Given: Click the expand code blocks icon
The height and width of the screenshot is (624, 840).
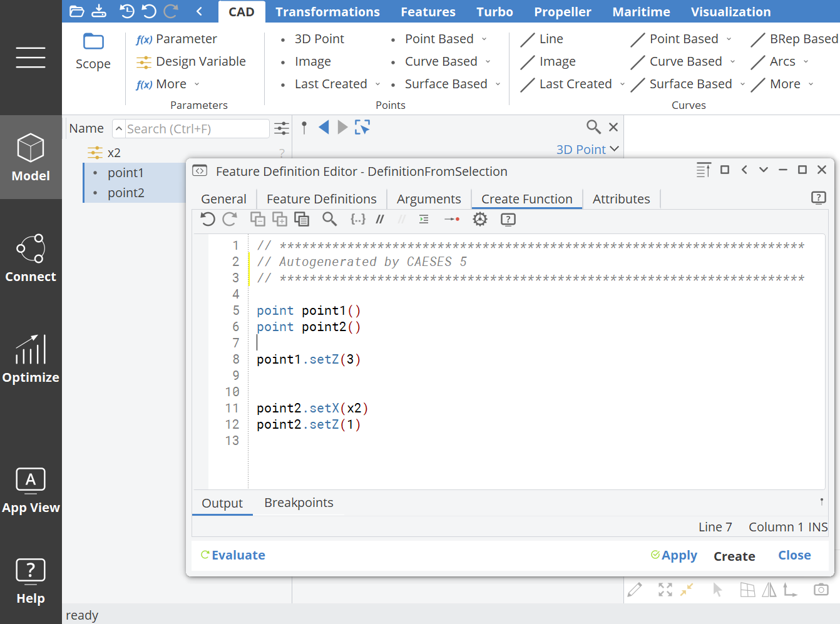Looking at the screenshot, I should click(280, 219).
